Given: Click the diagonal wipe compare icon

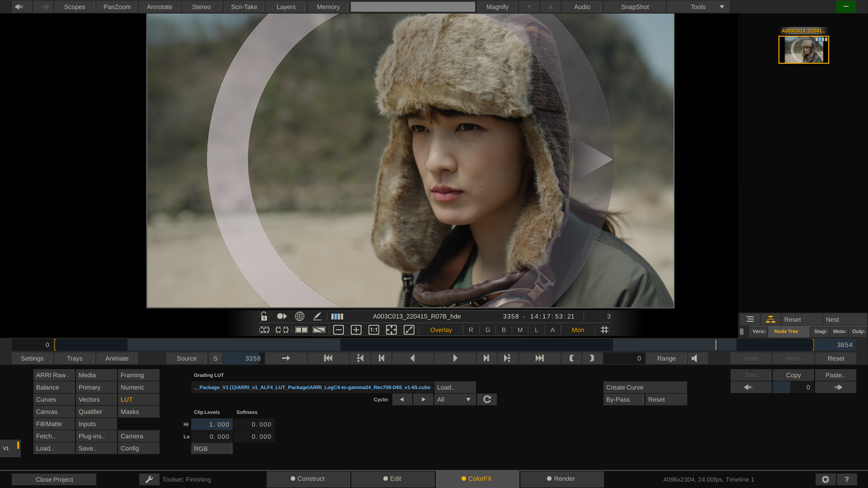Looking at the screenshot, I should (319, 330).
